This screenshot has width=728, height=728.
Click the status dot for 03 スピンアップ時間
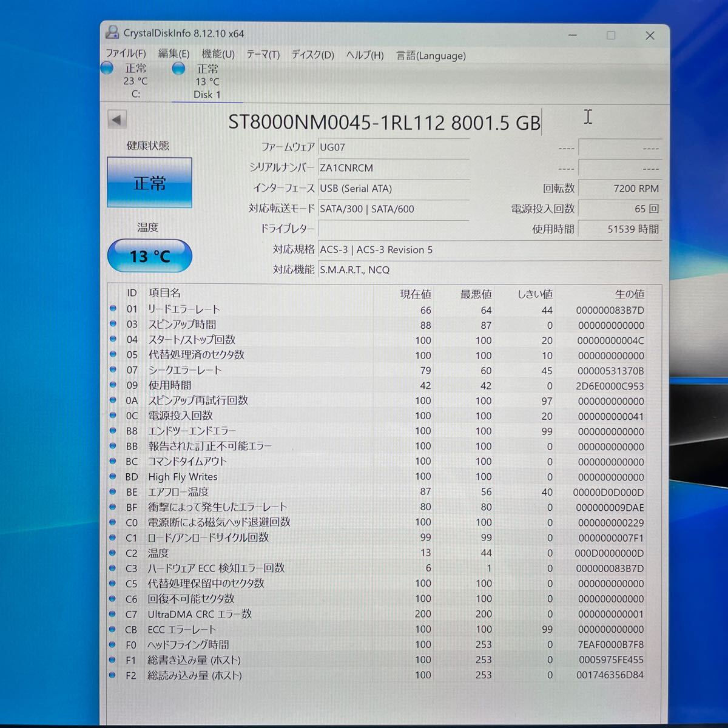[112, 323]
